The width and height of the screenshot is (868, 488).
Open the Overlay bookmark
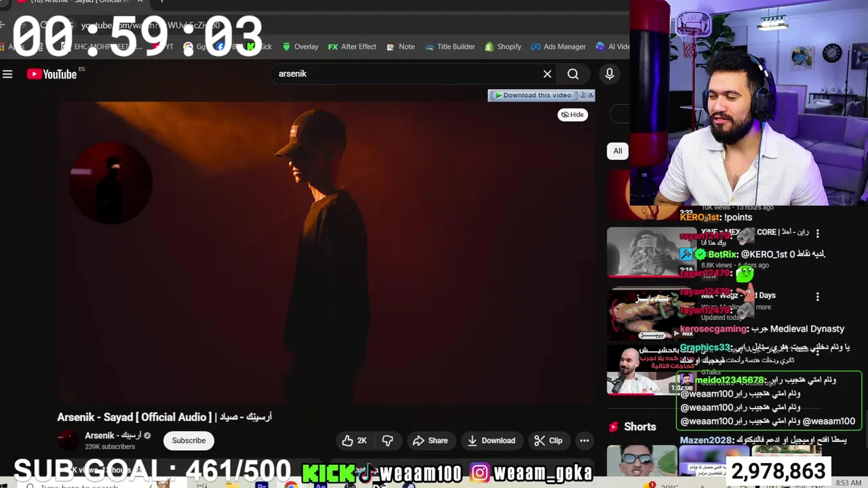[300, 47]
